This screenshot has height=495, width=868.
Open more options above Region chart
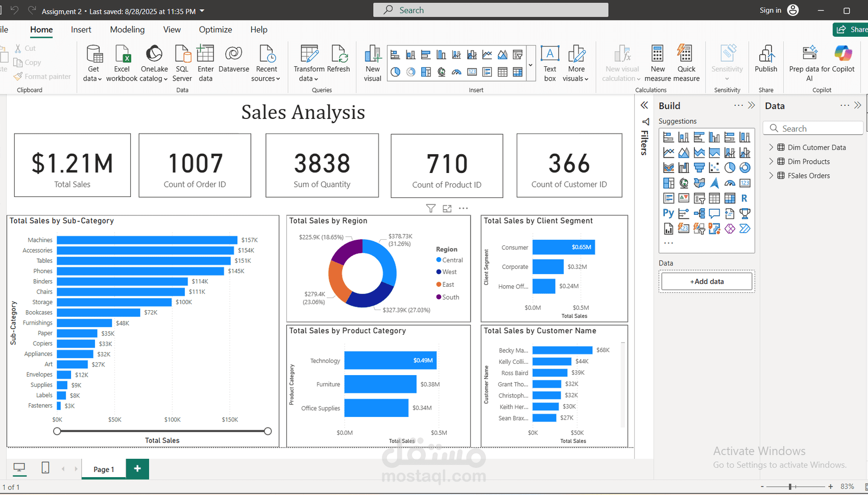click(x=464, y=208)
